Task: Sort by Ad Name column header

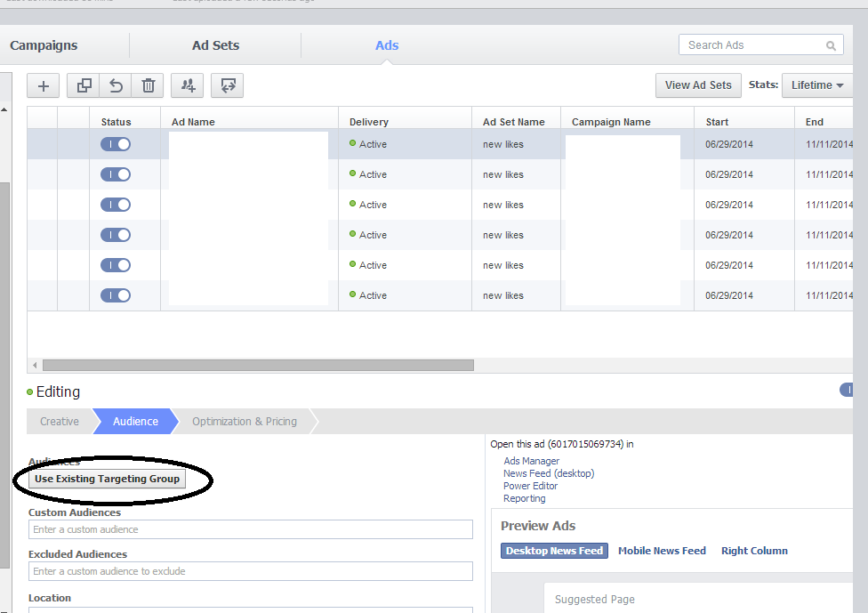Action: click(x=193, y=122)
